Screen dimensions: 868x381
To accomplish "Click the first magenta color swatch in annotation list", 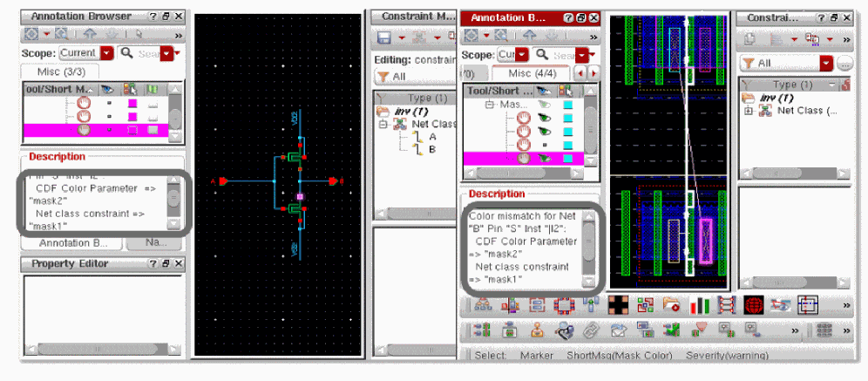I will [x=132, y=103].
